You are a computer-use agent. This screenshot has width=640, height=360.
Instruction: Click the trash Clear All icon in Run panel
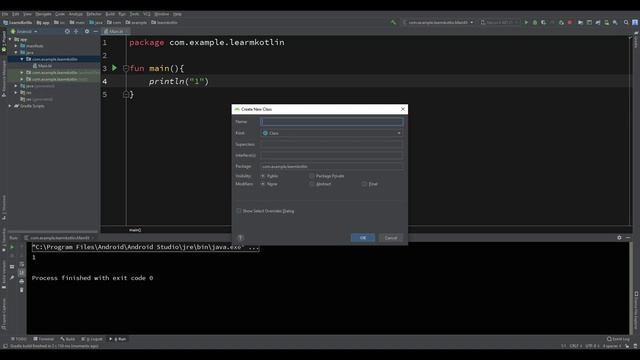point(22,290)
